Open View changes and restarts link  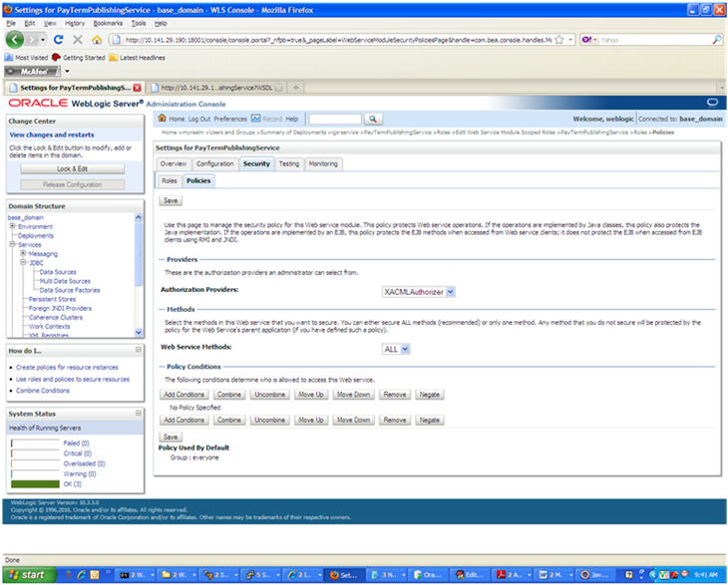pyautogui.click(x=52, y=135)
